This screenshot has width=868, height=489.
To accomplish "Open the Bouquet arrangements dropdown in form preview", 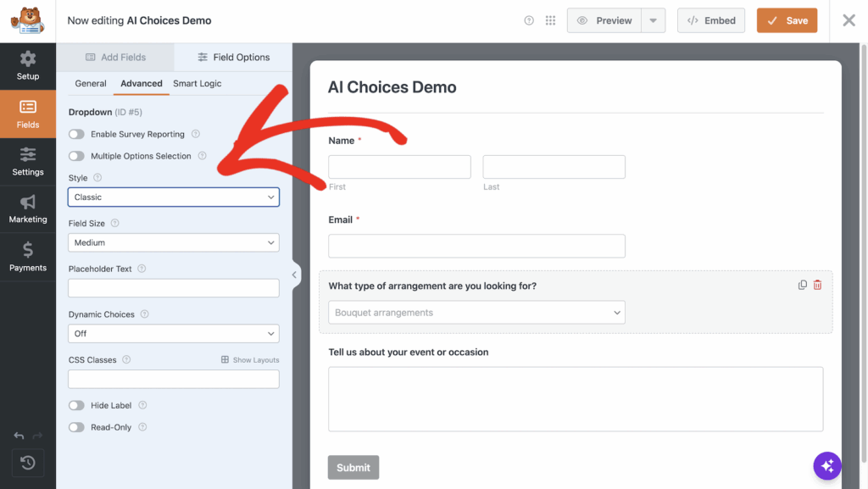I will tap(476, 313).
